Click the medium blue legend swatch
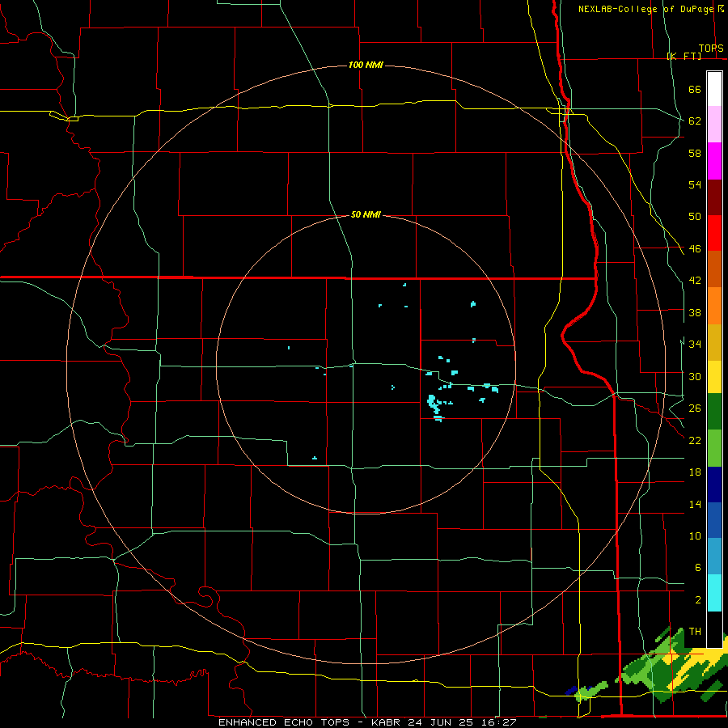 [x=714, y=521]
